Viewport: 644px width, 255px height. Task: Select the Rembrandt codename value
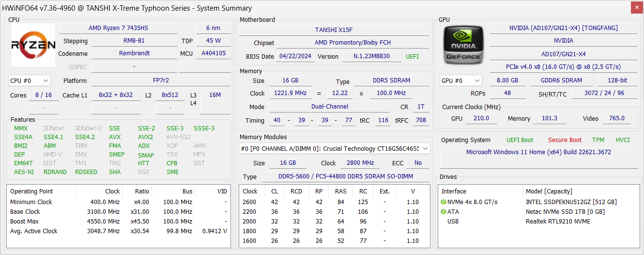coord(134,53)
